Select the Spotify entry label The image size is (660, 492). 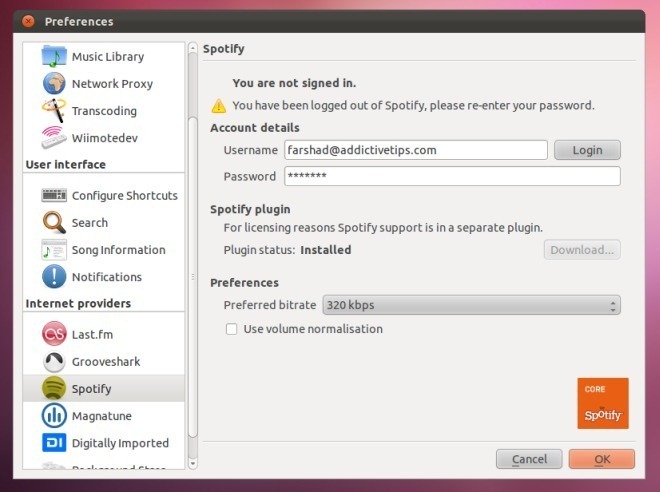click(91, 388)
